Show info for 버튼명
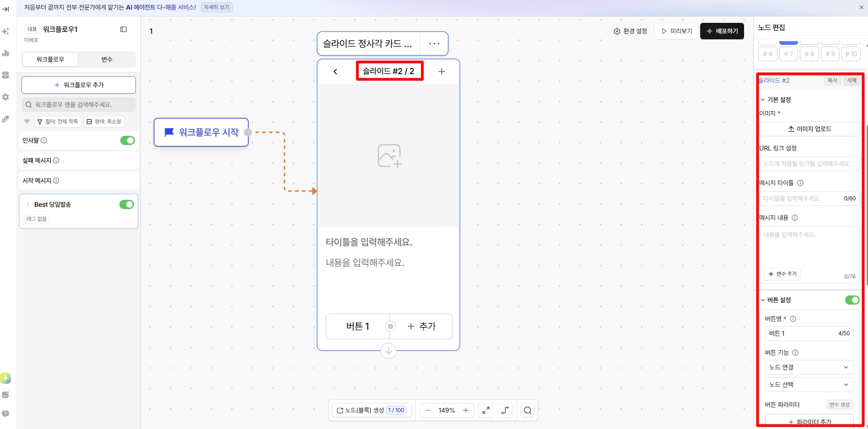The image size is (868, 429). [793, 319]
